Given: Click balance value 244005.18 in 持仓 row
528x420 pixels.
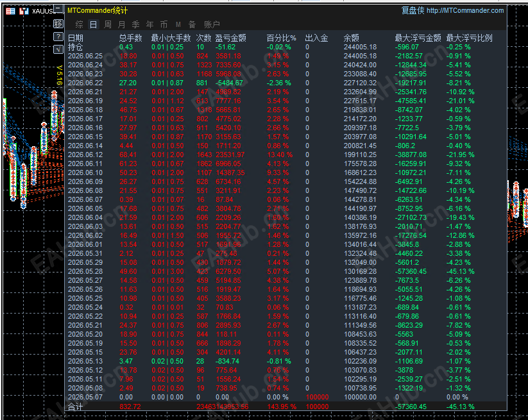Looking at the screenshot, I should tap(360, 47).
